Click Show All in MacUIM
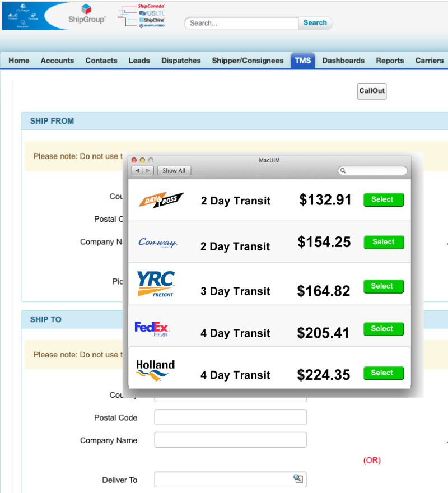Viewport: 448px width, 493px height. pyautogui.click(x=174, y=170)
